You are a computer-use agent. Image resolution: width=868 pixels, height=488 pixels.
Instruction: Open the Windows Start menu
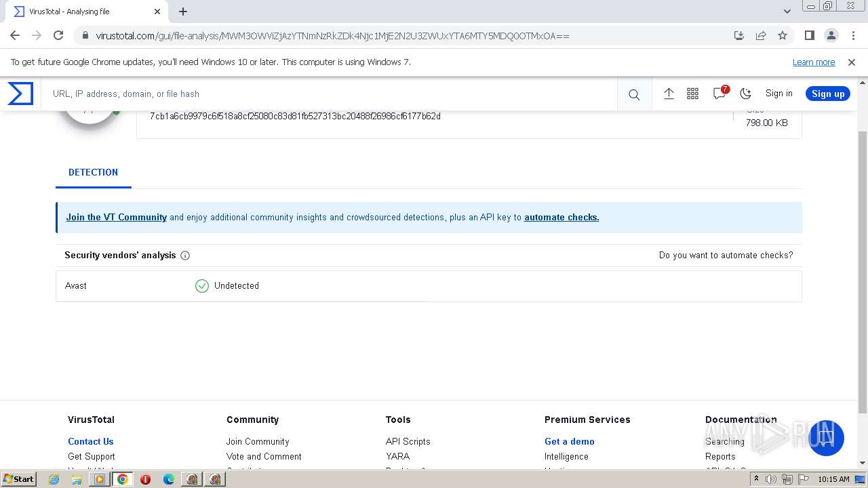click(19, 479)
